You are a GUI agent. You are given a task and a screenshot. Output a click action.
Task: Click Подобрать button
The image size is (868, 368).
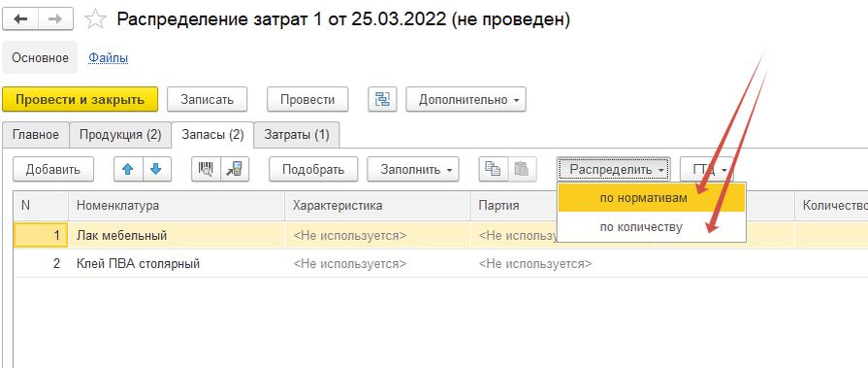(x=313, y=170)
